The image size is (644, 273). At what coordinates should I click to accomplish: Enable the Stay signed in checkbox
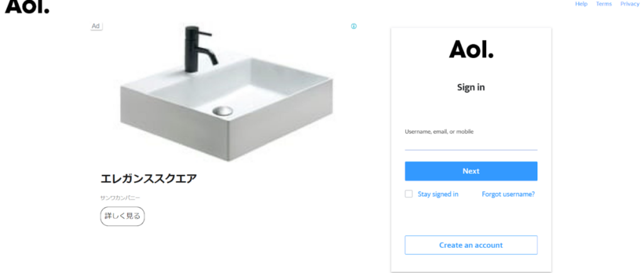(409, 194)
